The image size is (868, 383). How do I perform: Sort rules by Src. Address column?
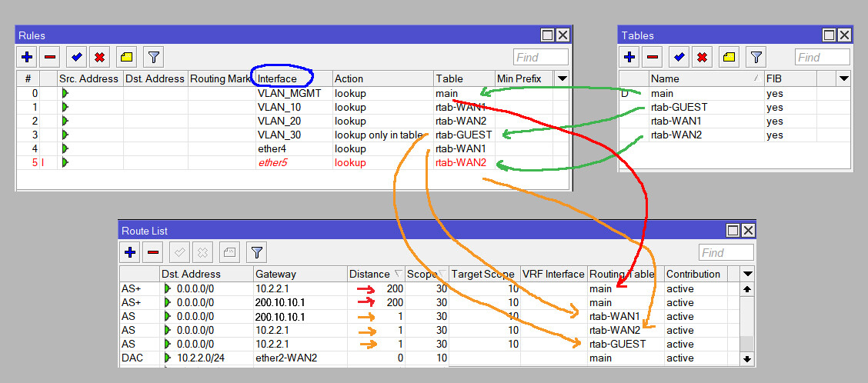coord(90,79)
